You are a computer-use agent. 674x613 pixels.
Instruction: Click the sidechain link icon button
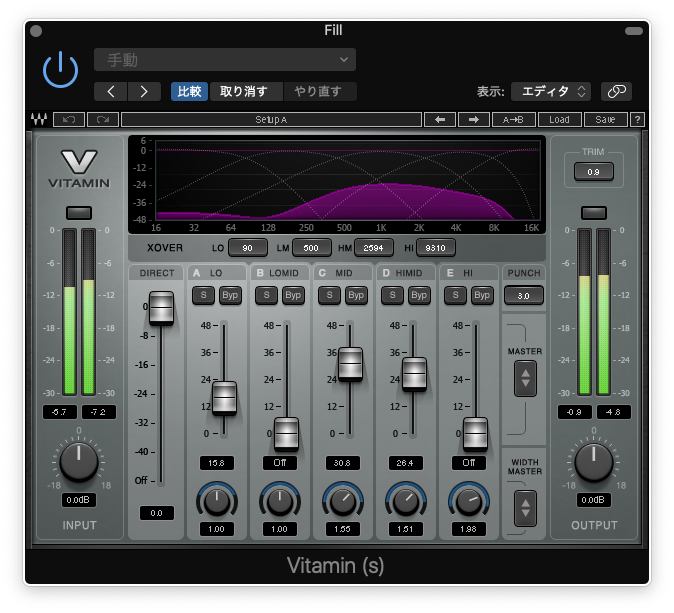pos(616,91)
